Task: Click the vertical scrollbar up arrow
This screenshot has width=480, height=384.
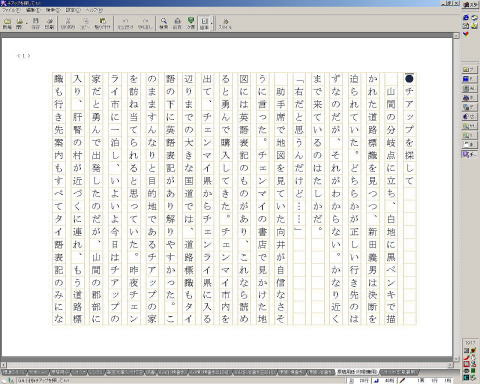Action: [456, 35]
